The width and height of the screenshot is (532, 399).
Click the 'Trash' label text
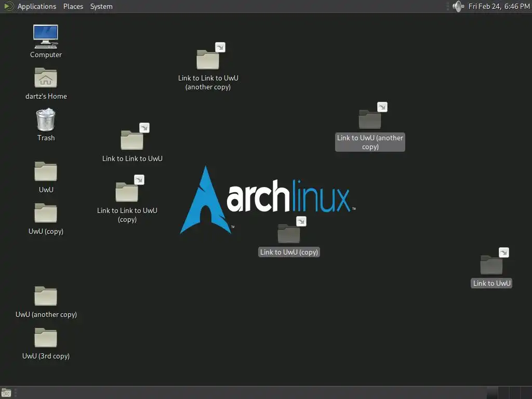tap(46, 138)
